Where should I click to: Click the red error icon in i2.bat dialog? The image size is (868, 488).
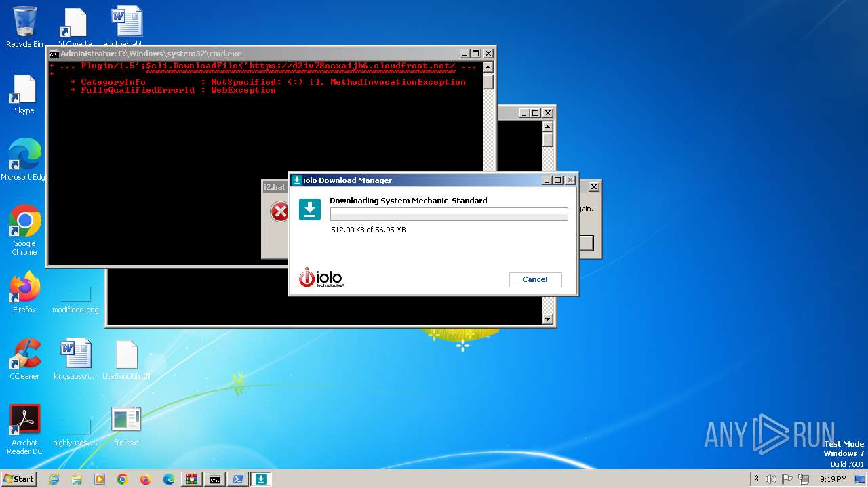pos(279,211)
